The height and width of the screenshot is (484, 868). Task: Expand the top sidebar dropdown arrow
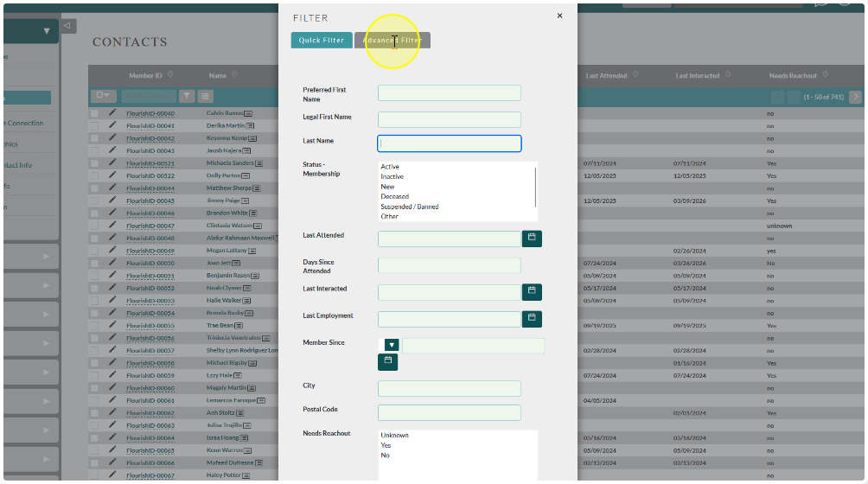(47, 31)
